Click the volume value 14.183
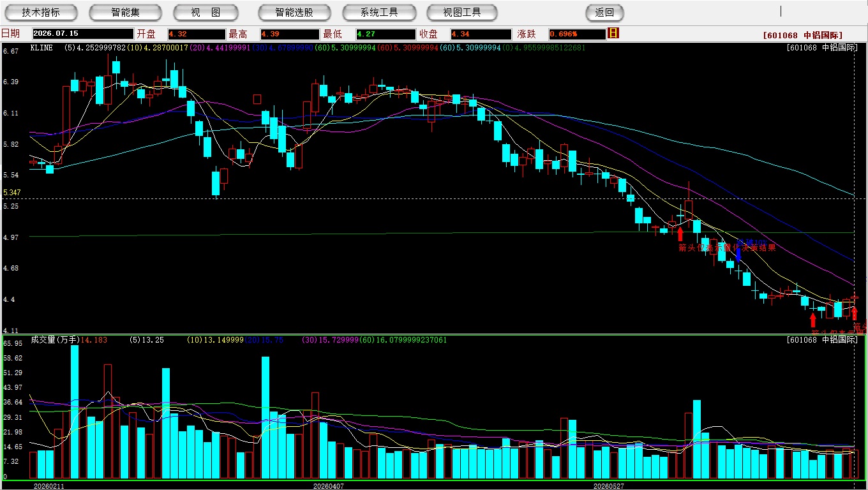The height and width of the screenshot is (490, 868). click(x=94, y=340)
